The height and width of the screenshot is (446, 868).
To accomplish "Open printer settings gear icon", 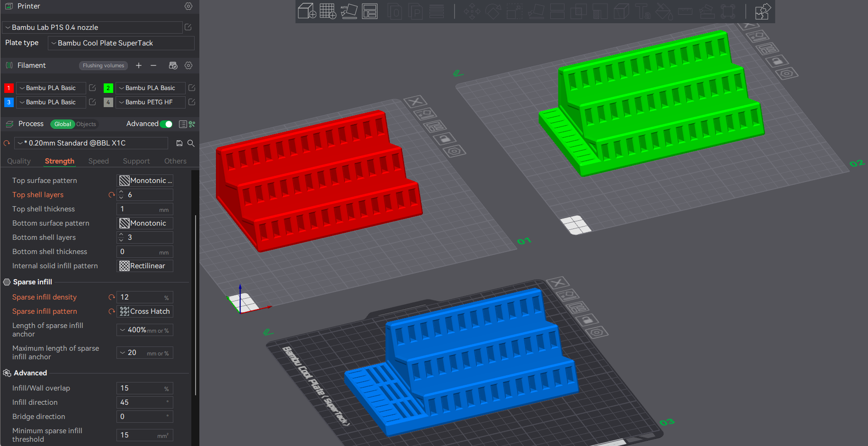I will point(188,6).
